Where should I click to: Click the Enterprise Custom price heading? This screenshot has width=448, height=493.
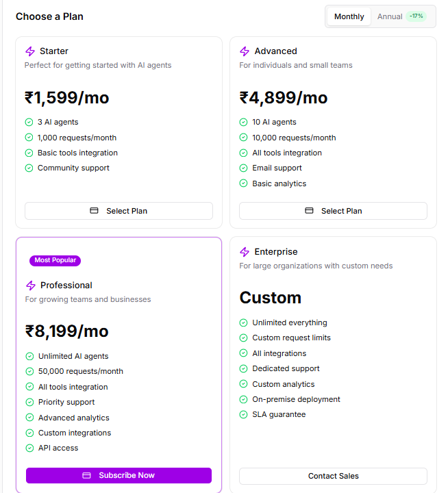[x=270, y=298]
